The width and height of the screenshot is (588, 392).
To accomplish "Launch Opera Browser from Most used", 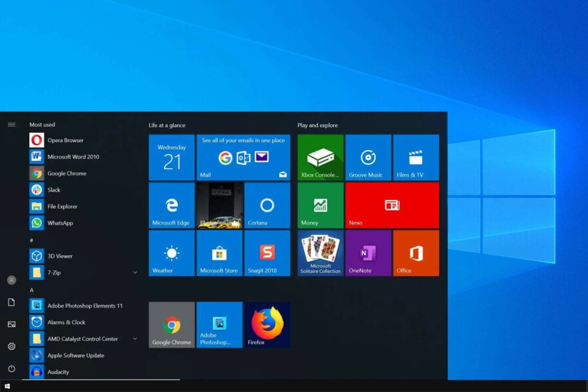I will click(83, 140).
